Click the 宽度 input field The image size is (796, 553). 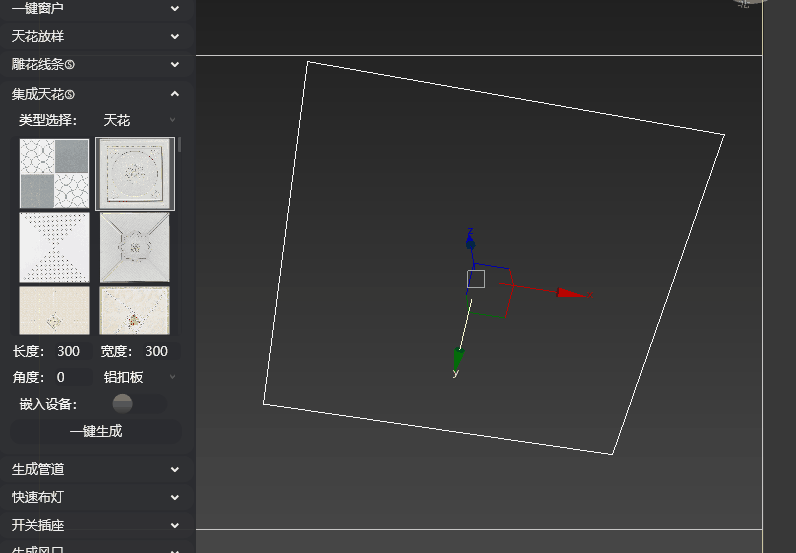(161, 351)
